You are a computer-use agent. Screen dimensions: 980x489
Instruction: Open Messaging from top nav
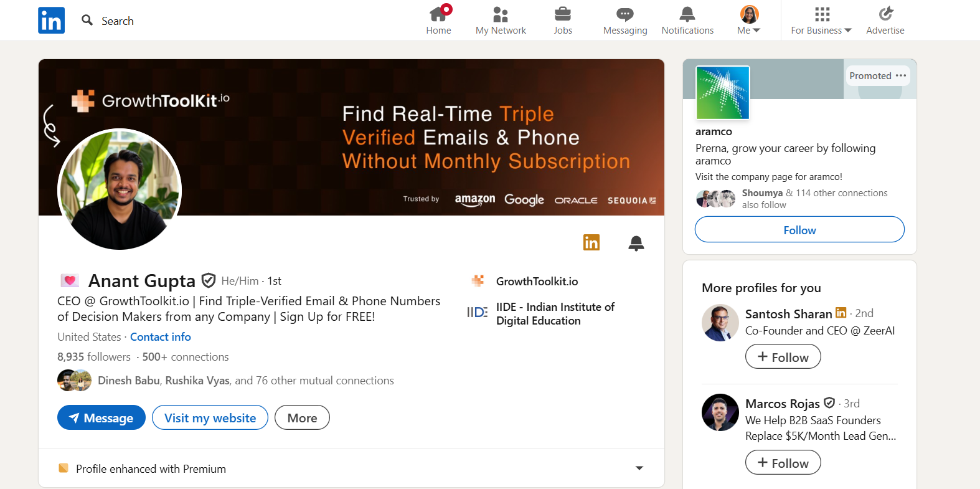(625, 21)
